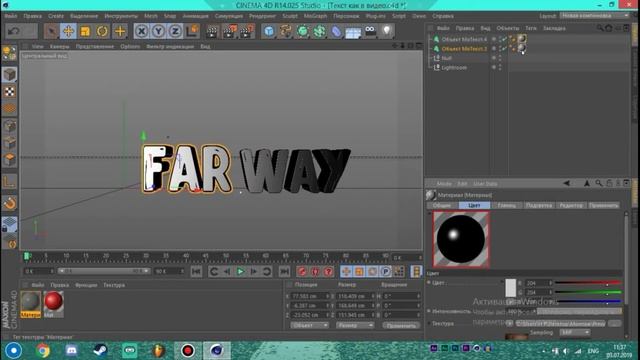Toggle visibility dots of Null object

(500, 58)
